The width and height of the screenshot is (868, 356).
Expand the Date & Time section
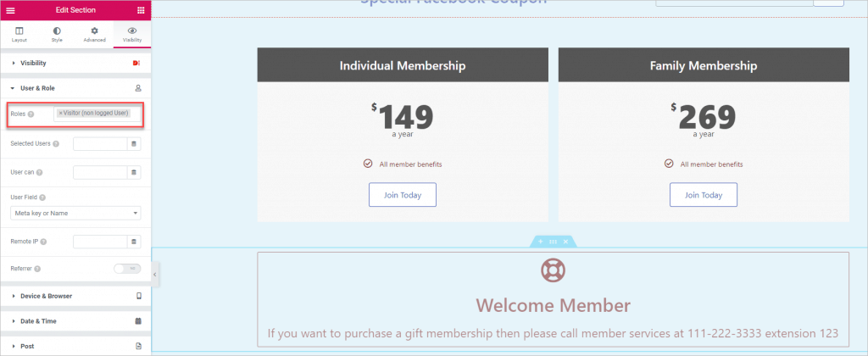pos(75,321)
